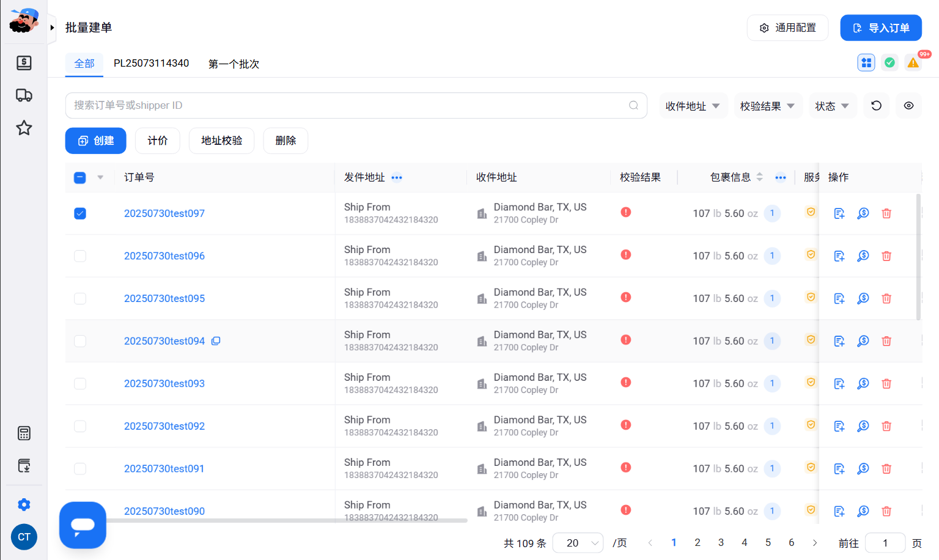Click shield service icon for 20250730test091

[x=811, y=468]
